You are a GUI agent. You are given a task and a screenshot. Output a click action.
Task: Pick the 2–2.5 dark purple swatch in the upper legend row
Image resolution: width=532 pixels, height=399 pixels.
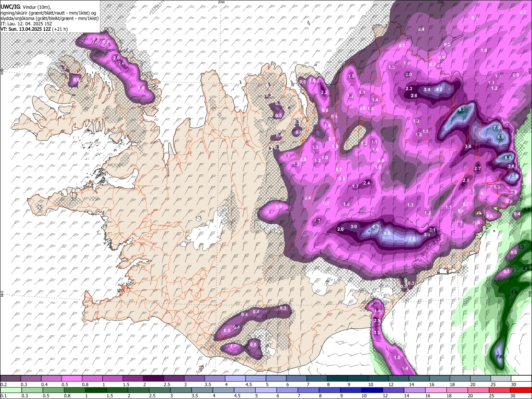[x=153, y=379]
